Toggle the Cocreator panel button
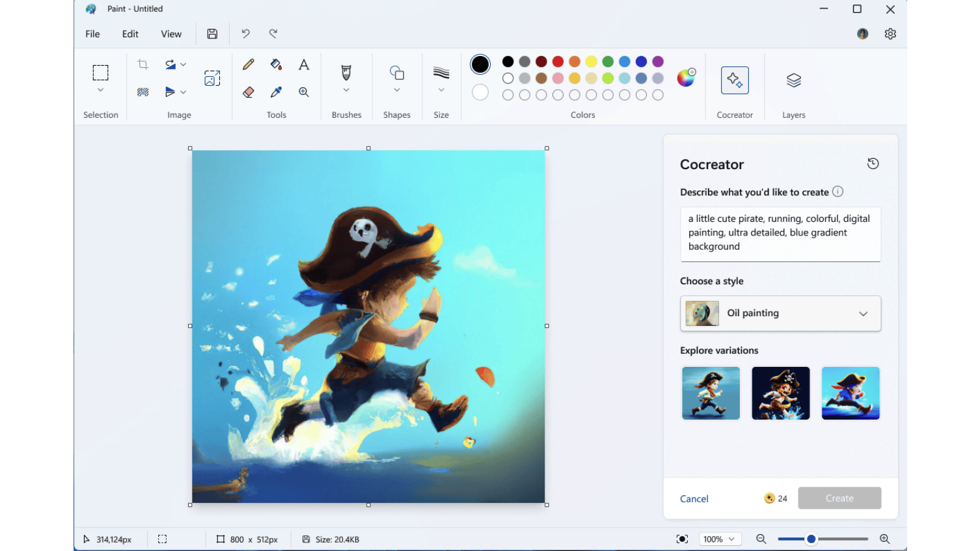Image resolution: width=980 pixels, height=551 pixels. click(x=735, y=81)
